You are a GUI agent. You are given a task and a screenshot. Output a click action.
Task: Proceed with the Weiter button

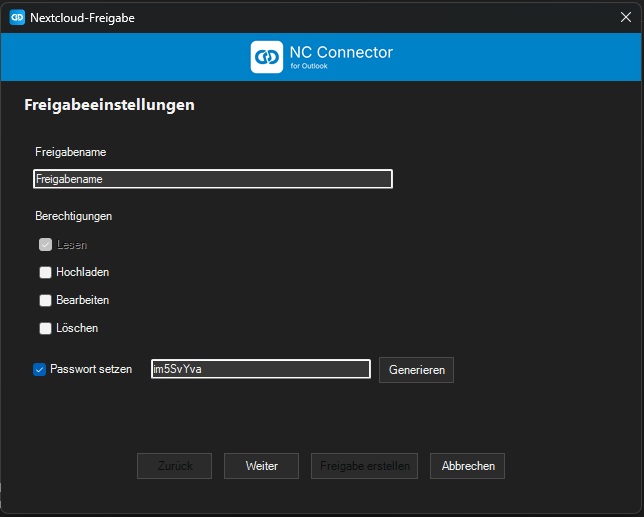point(261,466)
